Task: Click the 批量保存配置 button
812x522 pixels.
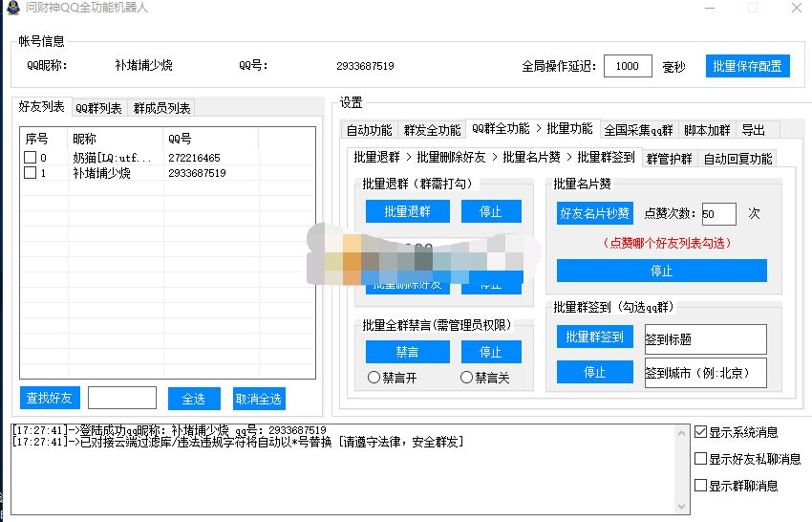Action: (747, 66)
